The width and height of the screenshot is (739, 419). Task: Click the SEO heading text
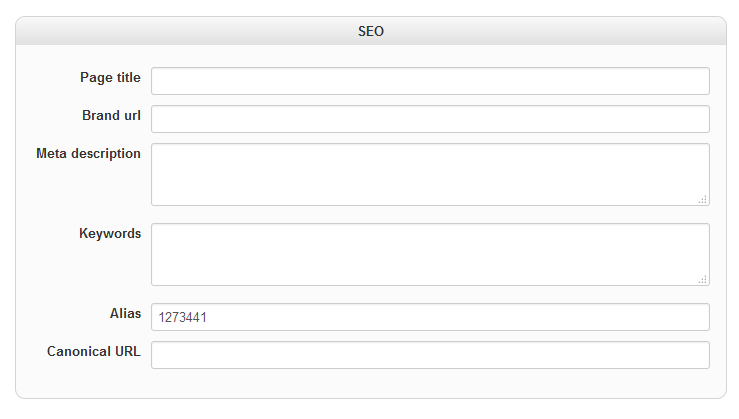click(371, 31)
